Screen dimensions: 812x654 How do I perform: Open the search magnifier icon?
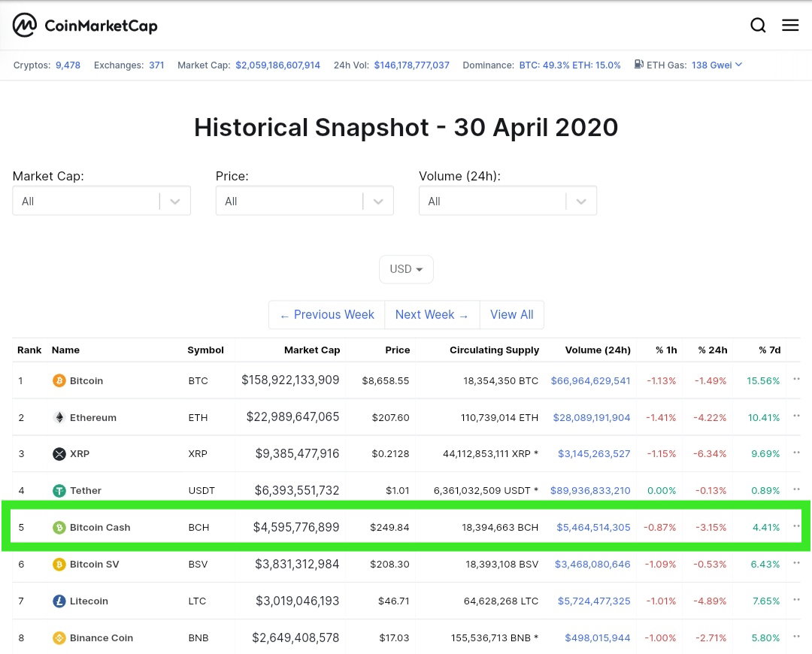(758, 25)
